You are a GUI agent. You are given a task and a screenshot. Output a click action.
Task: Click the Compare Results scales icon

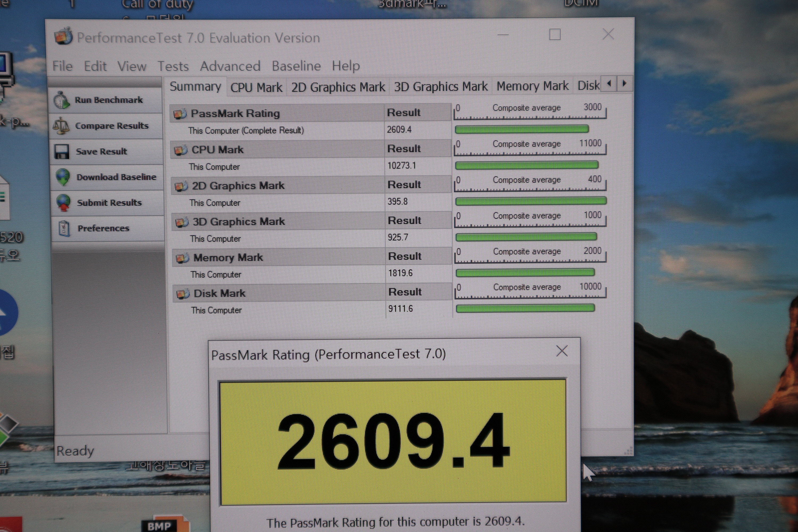click(61, 126)
